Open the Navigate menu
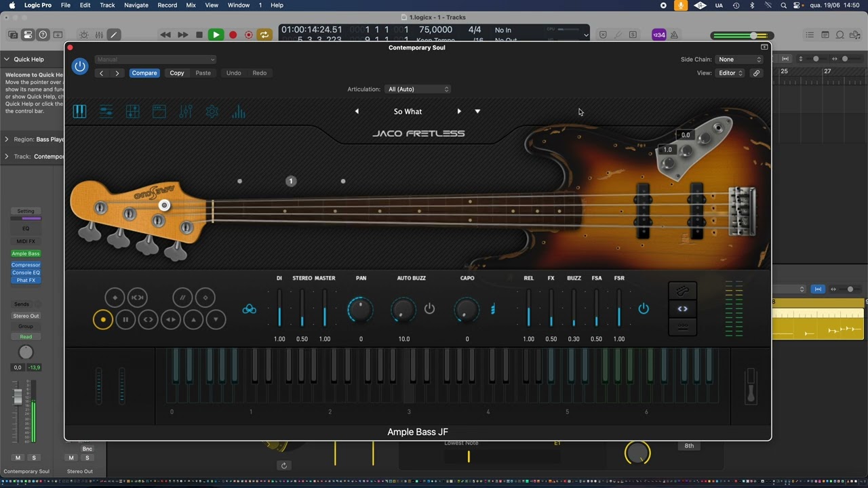This screenshot has height=488, width=868. click(x=136, y=5)
